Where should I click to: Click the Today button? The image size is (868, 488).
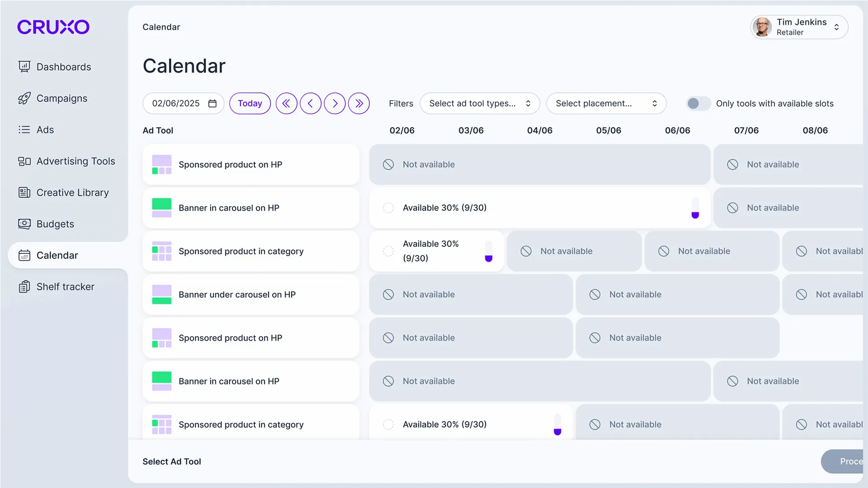250,103
